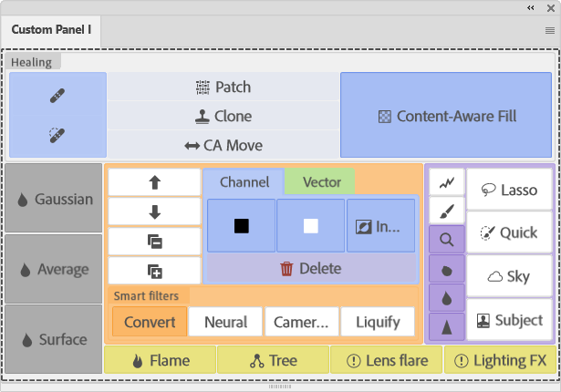Select the Lasso tool

click(x=510, y=190)
